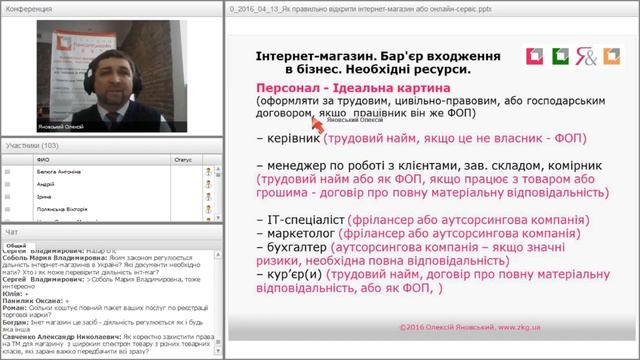Click the grey square beside Андрій

(x=7, y=184)
